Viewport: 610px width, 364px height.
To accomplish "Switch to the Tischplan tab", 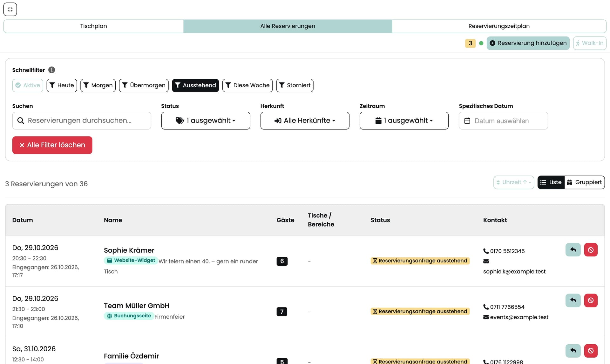I will pos(93,26).
